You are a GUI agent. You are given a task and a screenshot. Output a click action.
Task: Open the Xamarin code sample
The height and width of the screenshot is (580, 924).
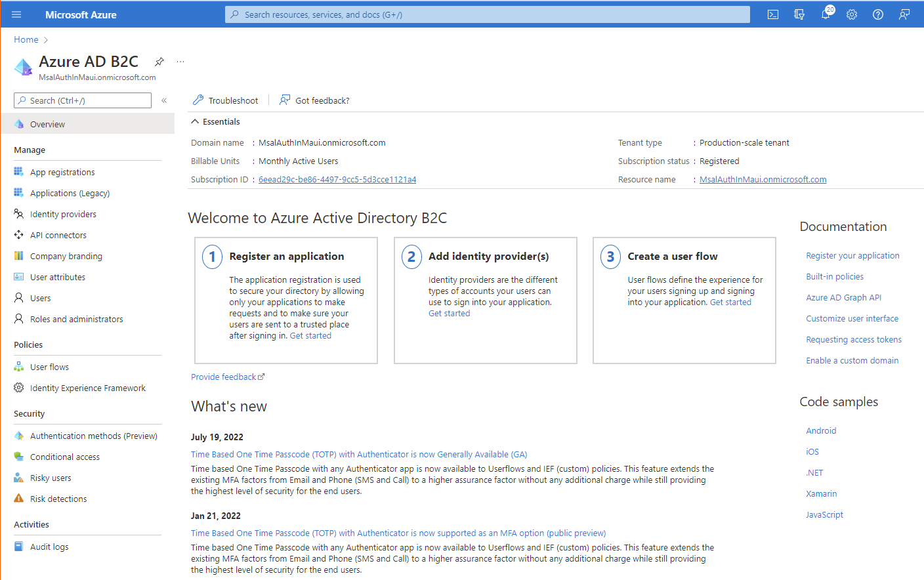pos(821,493)
